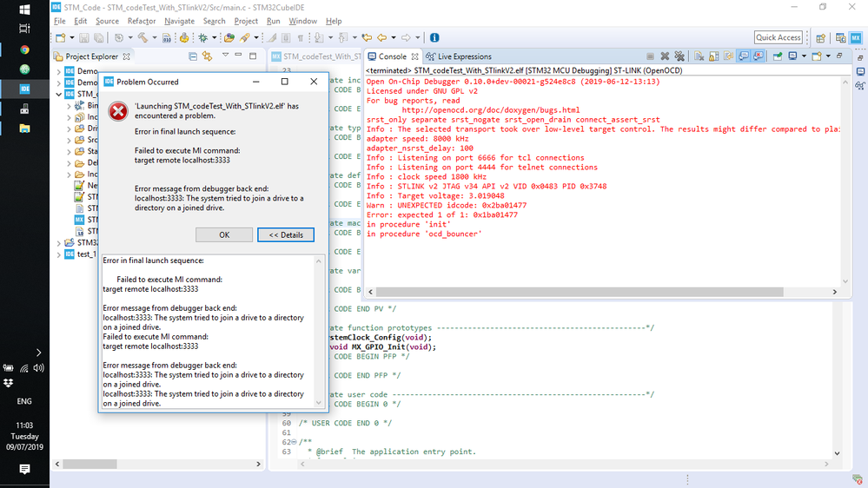
Task: Click Remove Launch X icon in Console
Action: [x=665, y=56]
